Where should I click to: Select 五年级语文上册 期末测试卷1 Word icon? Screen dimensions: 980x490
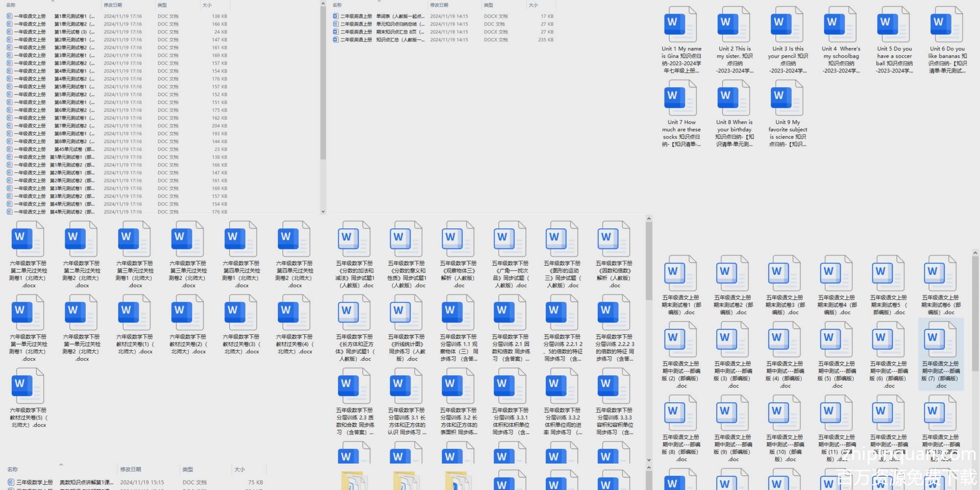(x=681, y=274)
